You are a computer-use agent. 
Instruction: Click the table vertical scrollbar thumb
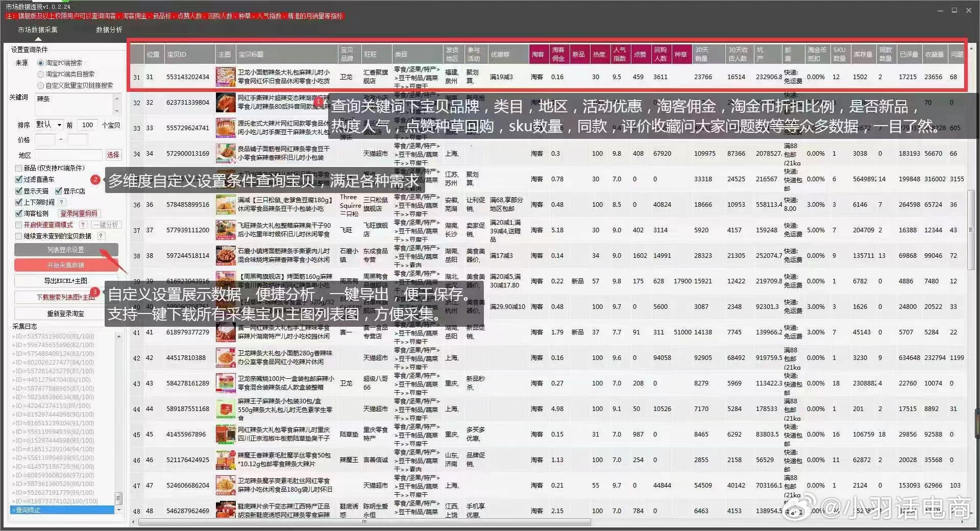point(971,230)
